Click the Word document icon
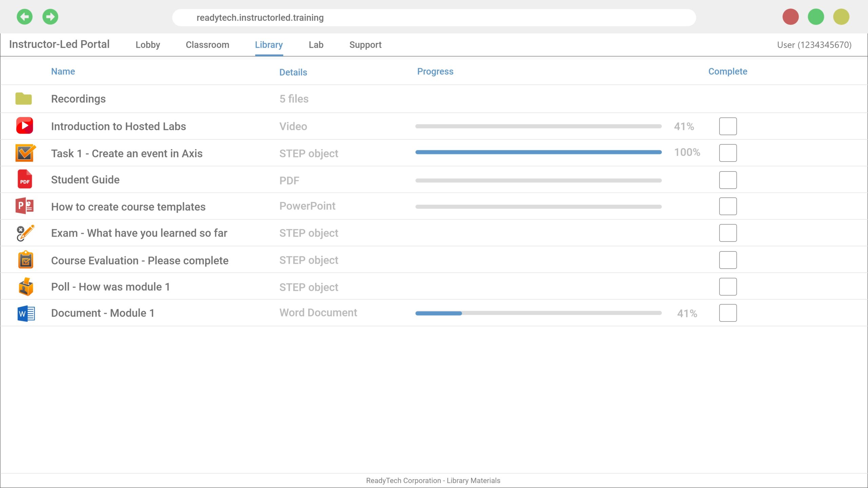868x488 pixels. pyautogui.click(x=26, y=313)
